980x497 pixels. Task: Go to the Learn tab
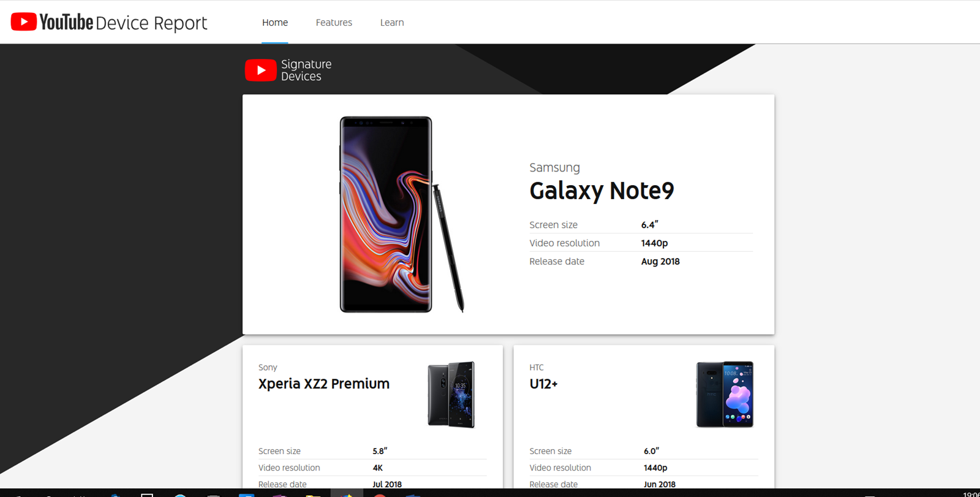[392, 22]
